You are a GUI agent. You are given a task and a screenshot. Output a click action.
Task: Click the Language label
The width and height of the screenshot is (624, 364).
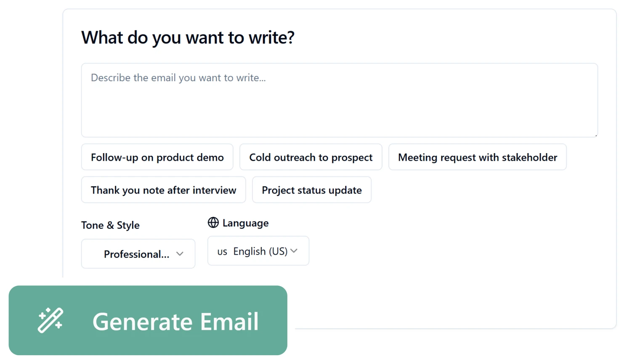click(x=246, y=223)
